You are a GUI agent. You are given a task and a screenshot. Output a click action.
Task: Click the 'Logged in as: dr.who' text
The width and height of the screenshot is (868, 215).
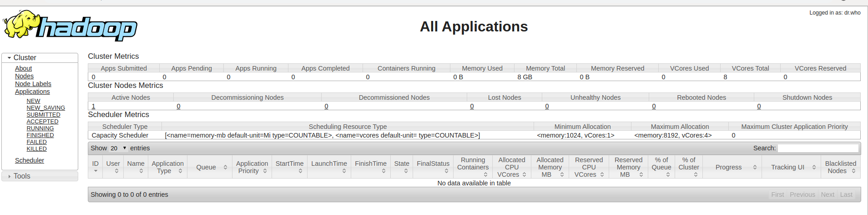[x=835, y=13]
